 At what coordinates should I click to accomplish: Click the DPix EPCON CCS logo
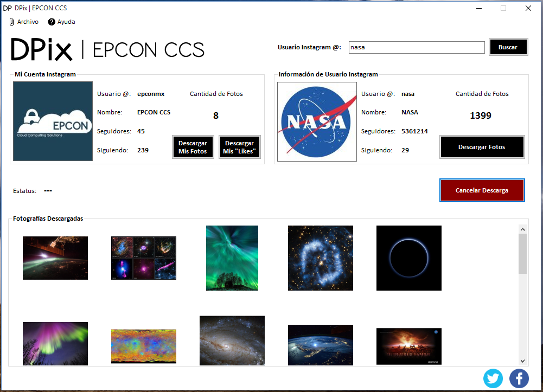(108, 49)
